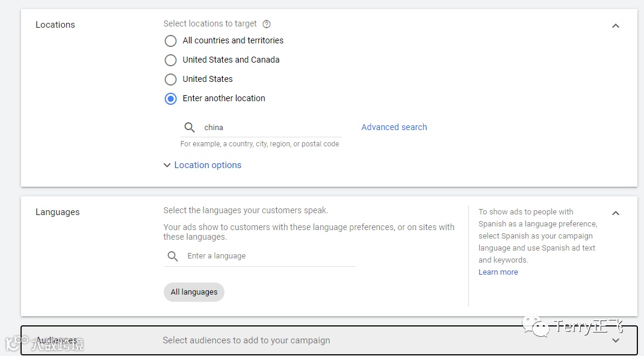Select the United States radio button
Image resolution: width=644 pixels, height=356 pixels.
click(x=171, y=80)
